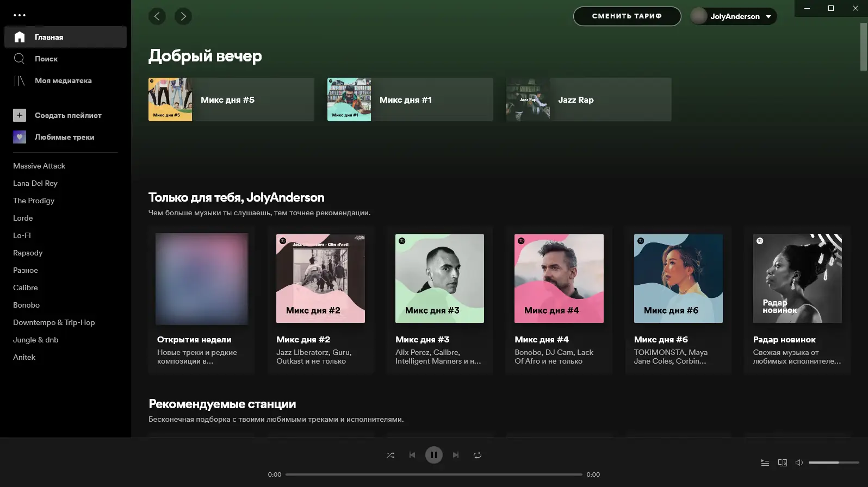Open the Jazz Rap shortcut tile
The width and height of the screenshot is (868, 487).
tap(589, 99)
